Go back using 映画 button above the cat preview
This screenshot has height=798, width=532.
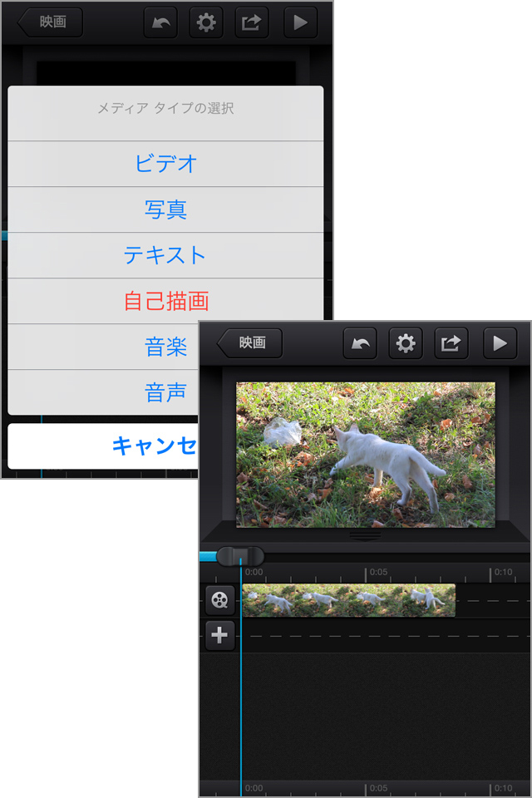coord(250,343)
